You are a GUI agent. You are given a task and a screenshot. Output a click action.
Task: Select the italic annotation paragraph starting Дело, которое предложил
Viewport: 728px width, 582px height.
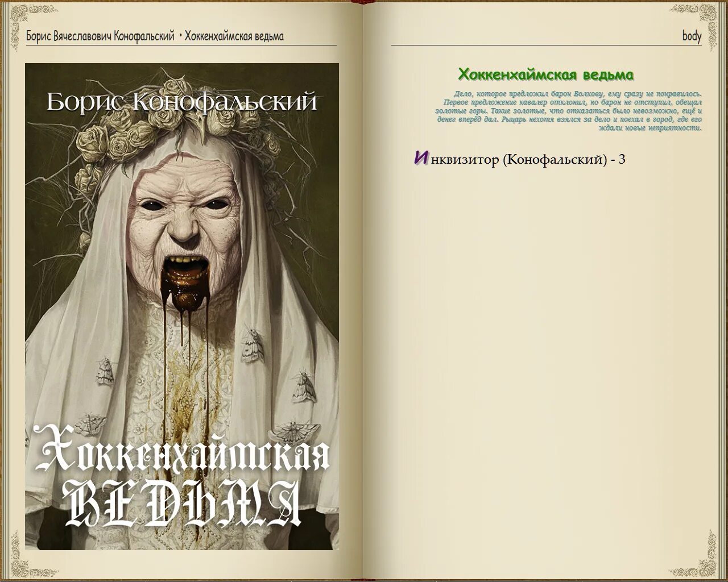(x=569, y=111)
